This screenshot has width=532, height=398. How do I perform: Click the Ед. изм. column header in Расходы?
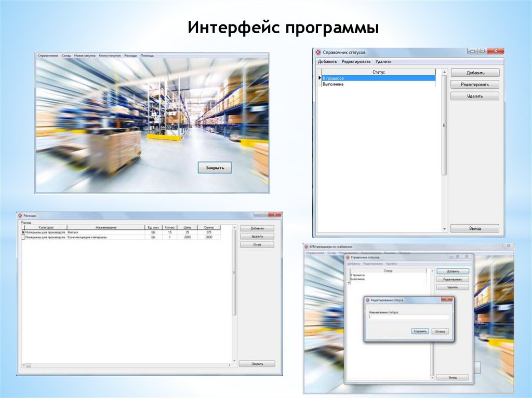point(154,227)
